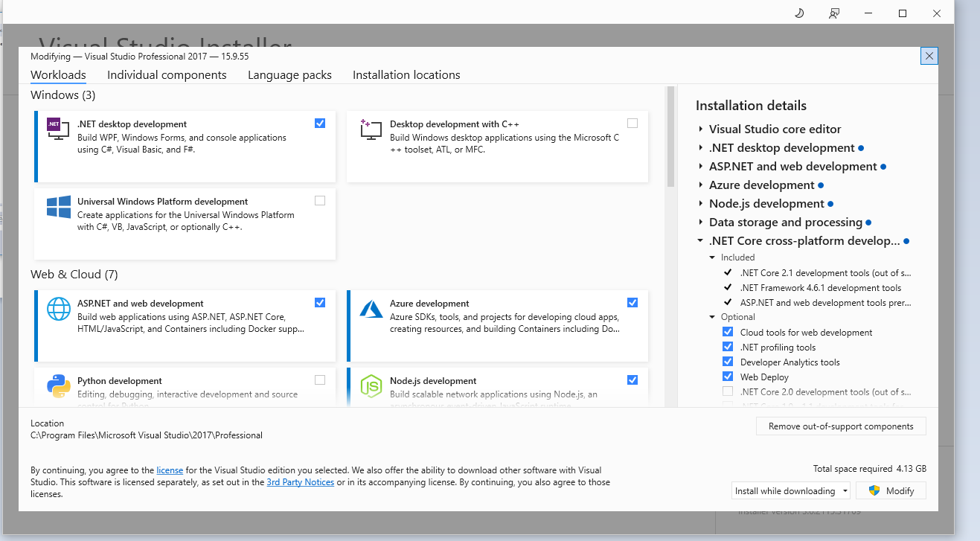Click the Total space required 4.13 GB text

click(x=870, y=469)
